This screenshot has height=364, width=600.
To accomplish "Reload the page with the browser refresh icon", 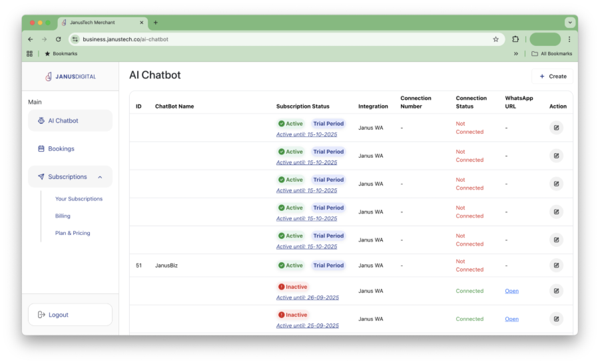I will coord(58,39).
